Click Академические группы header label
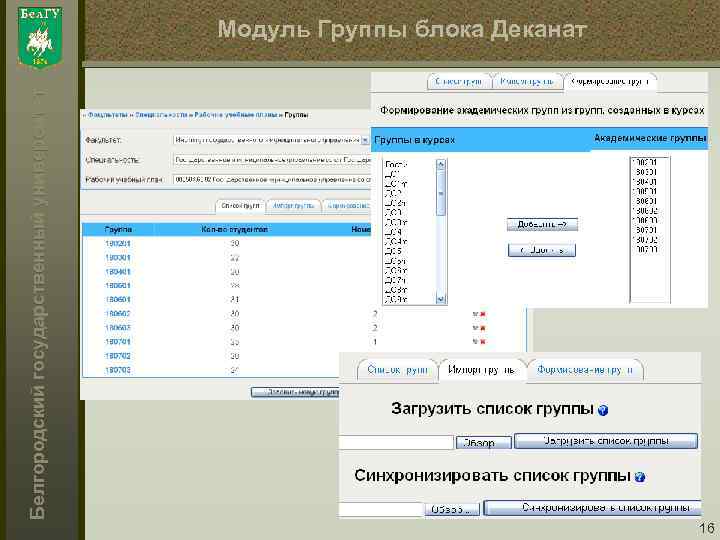The image size is (720, 540). tap(650, 138)
